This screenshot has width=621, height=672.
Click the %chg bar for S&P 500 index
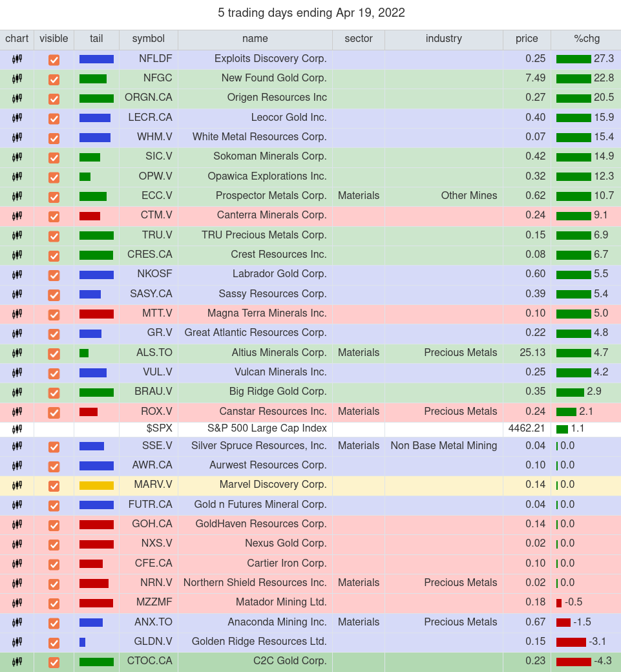[562, 429]
